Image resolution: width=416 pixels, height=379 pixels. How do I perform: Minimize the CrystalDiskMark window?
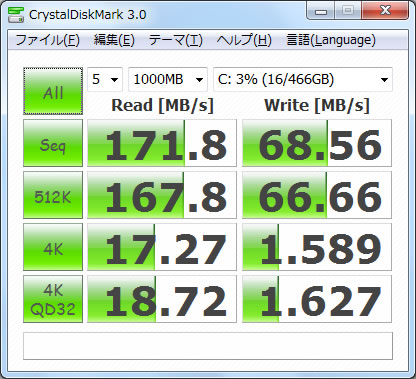point(320,11)
